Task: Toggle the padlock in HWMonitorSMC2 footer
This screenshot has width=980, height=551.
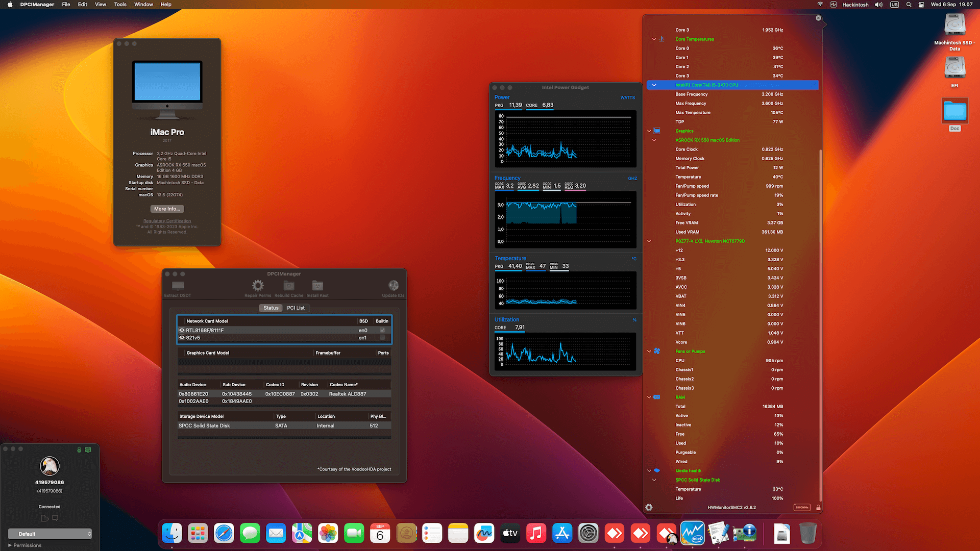Action: coord(818,507)
